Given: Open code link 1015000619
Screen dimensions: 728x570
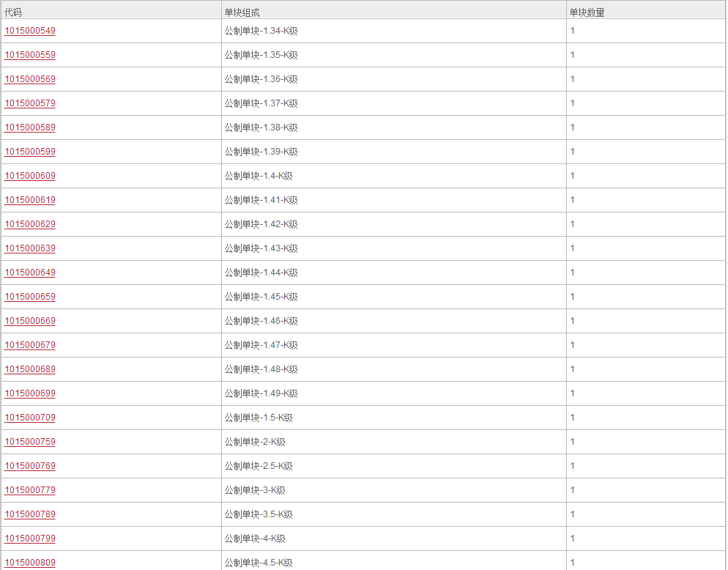Looking at the screenshot, I should click(30, 200).
